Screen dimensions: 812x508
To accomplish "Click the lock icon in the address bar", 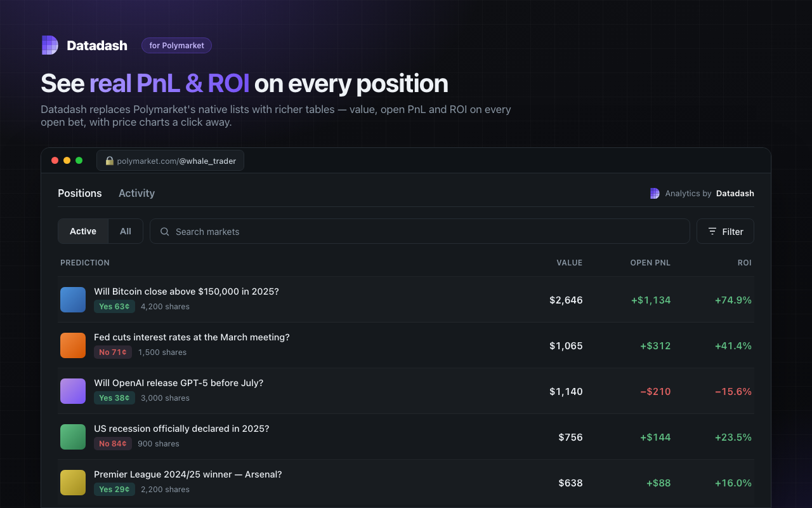I will (109, 161).
